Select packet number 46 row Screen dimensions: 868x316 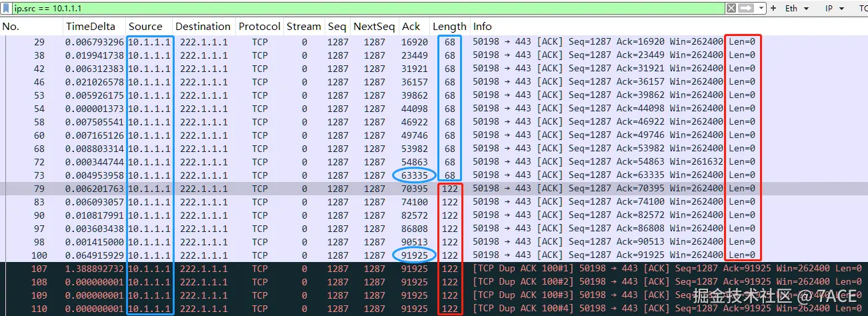(x=434, y=81)
